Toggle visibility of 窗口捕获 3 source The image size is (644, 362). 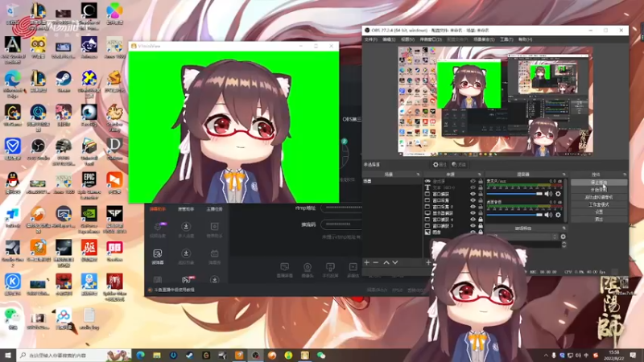[473, 226]
